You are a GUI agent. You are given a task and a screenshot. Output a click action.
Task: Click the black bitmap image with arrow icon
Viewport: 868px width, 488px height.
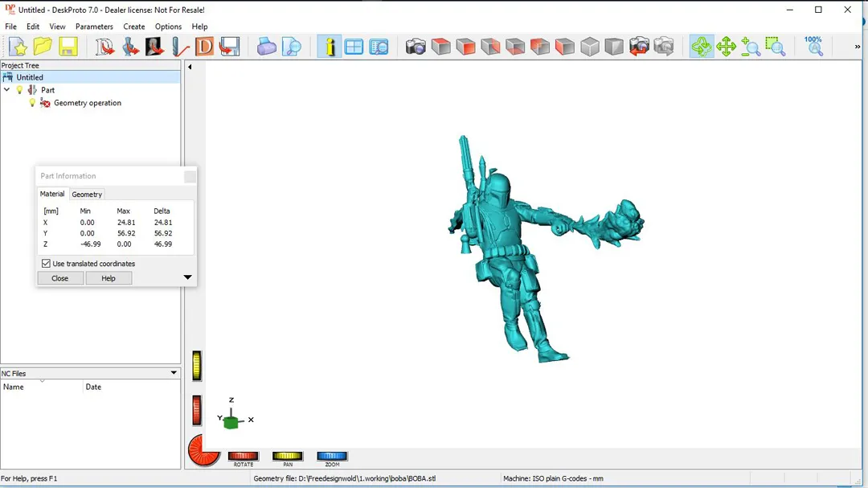[154, 47]
